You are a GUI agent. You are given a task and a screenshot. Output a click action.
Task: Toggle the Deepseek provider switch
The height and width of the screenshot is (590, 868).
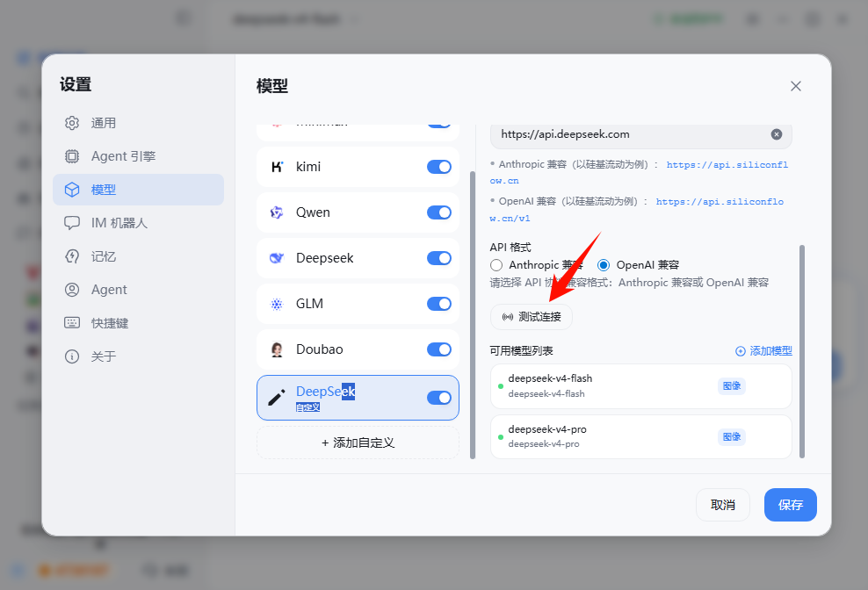439,258
